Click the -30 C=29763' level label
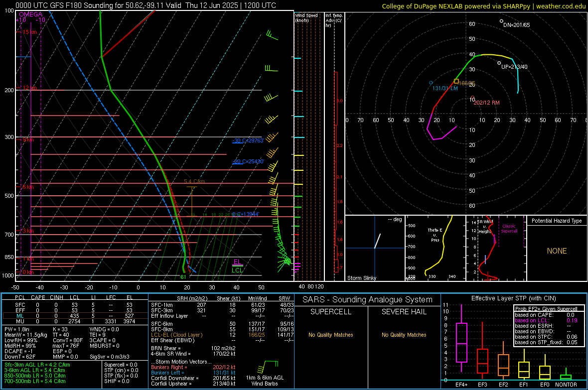 tap(248, 140)
